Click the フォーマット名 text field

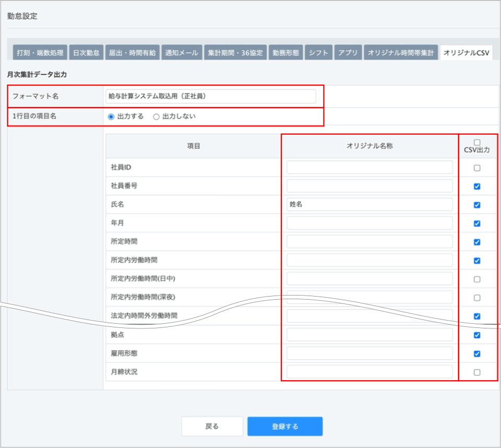[x=210, y=96]
